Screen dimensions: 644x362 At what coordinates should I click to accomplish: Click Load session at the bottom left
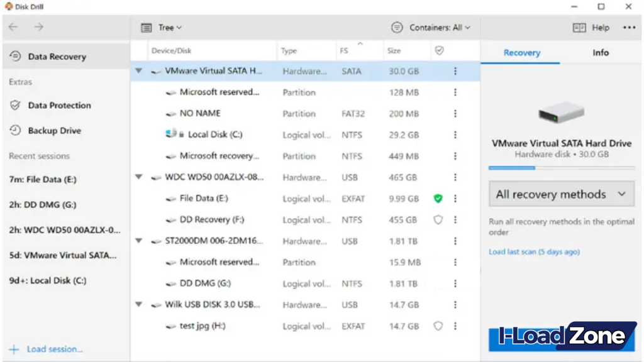(53, 349)
